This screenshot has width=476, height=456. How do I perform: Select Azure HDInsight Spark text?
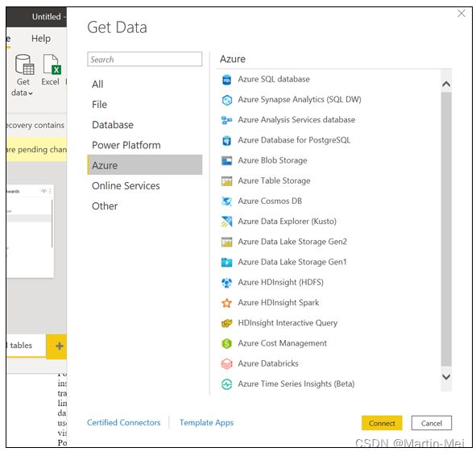(279, 303)
